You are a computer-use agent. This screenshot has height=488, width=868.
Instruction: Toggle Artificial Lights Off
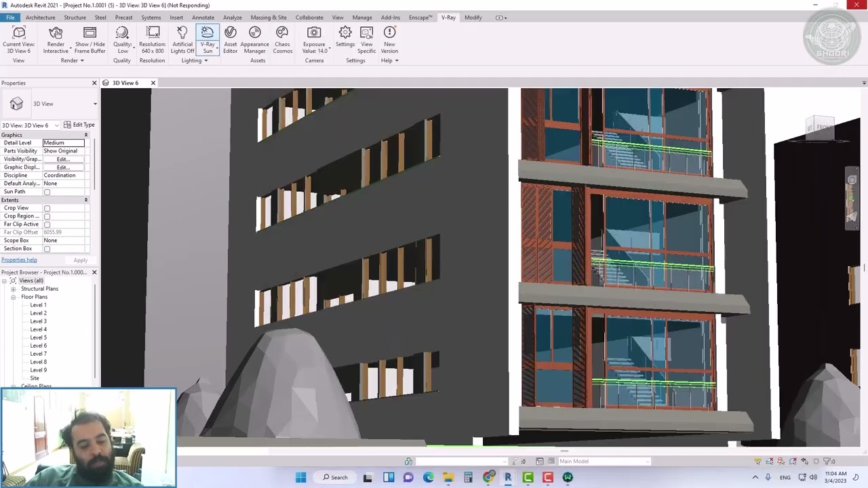[x=182, y=40]
